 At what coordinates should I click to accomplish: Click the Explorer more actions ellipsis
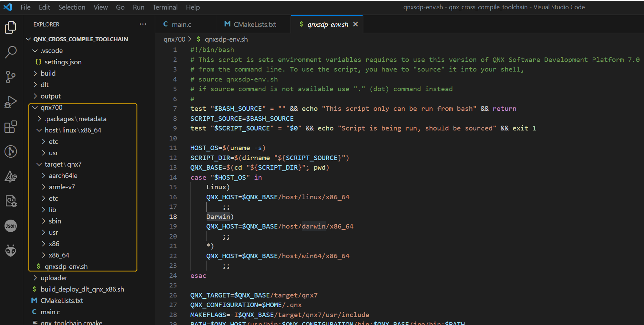pyautogui.click(x=143, y=24)
